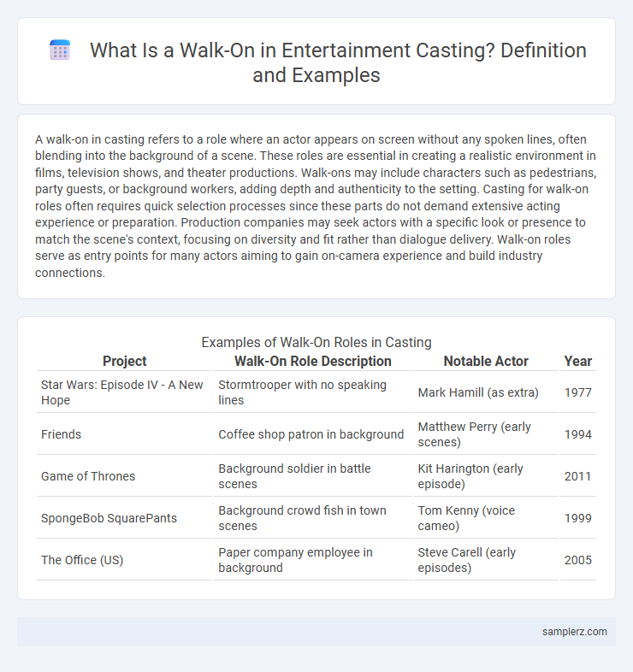Click the 'Examples of Walk-On Roles in Casting' caption
Viewport: 633px width, 672px height.
316,342
